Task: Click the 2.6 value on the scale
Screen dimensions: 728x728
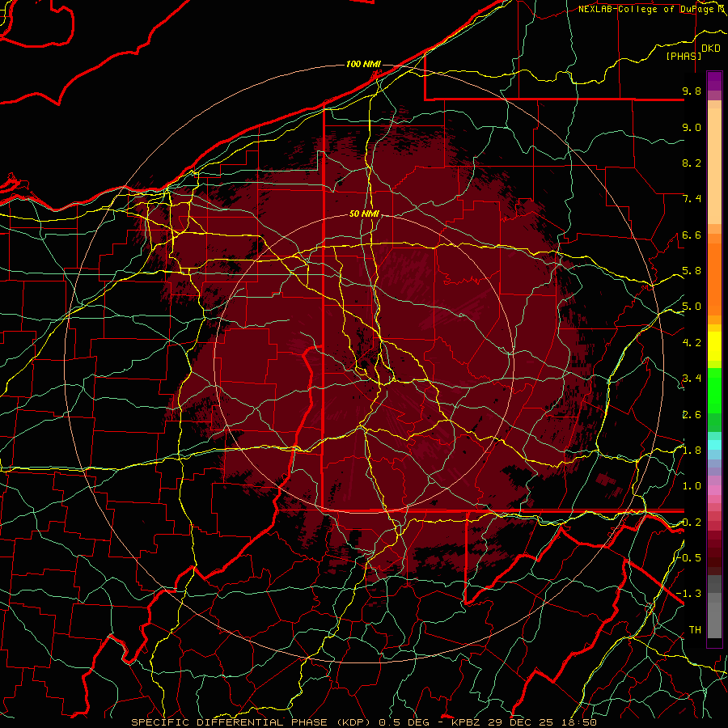Action: pos(692,415)
